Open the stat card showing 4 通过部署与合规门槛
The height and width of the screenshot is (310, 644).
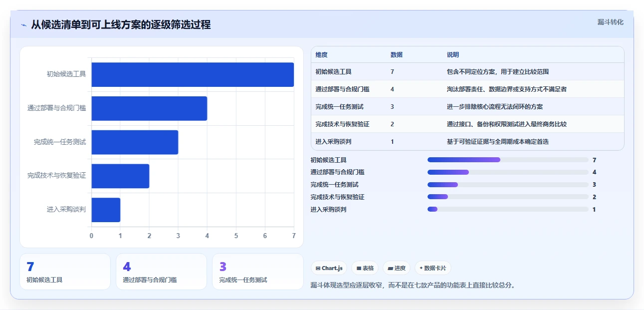(161, 272)
